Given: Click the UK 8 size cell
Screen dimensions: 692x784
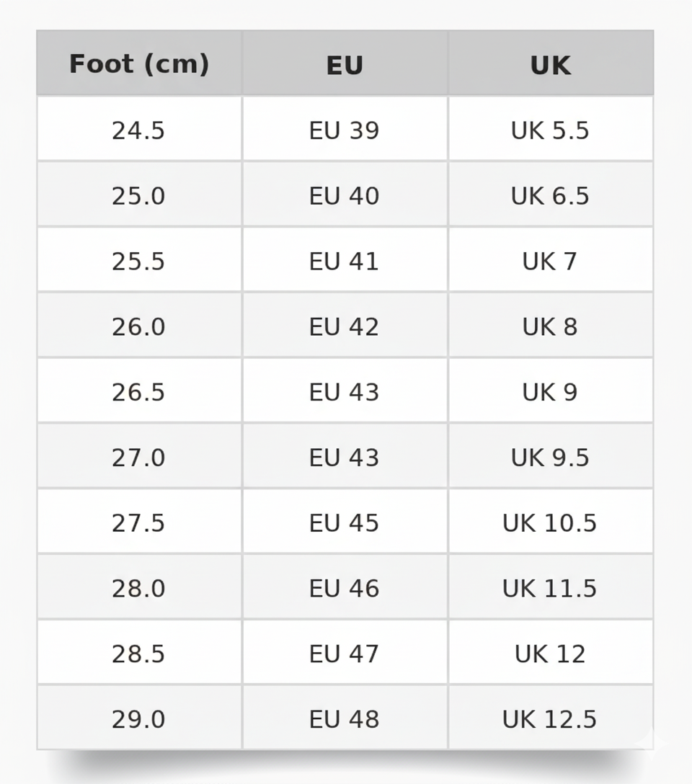Looking at the screenshot, I should coord(550,327).
